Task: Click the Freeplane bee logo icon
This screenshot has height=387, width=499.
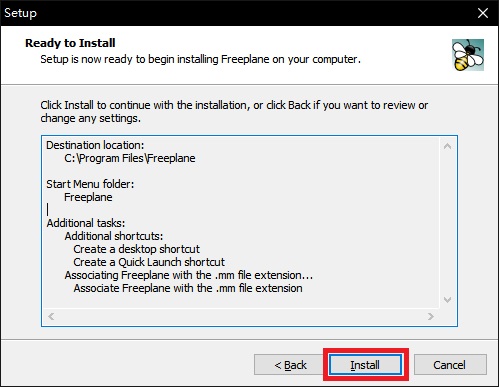Action: coord(468,55)
